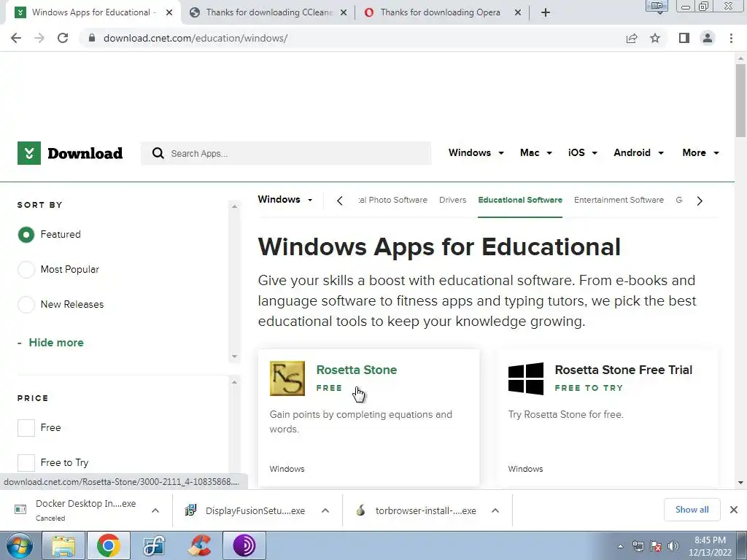Click the Windows logo of Rosetta Stone Free Trial
747x560 pixels.
(525, 378)
